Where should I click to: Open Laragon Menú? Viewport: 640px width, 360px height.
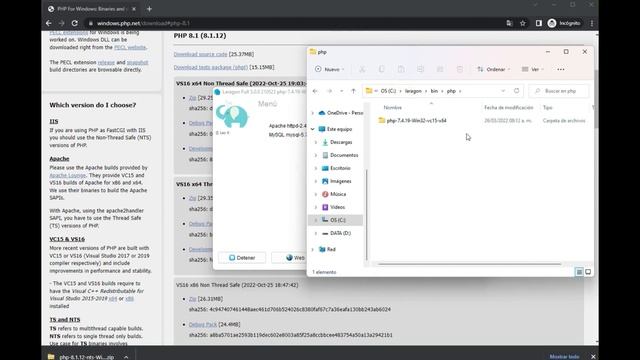pyautogui.click(x=267, y=104)
